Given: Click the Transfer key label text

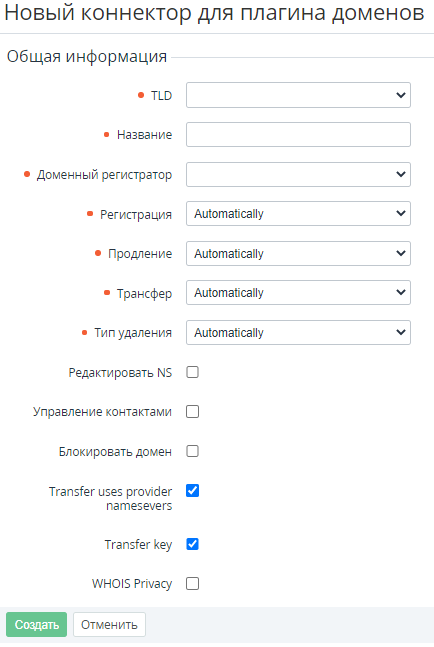Looking at the screenshot, I should click(138, 545).
